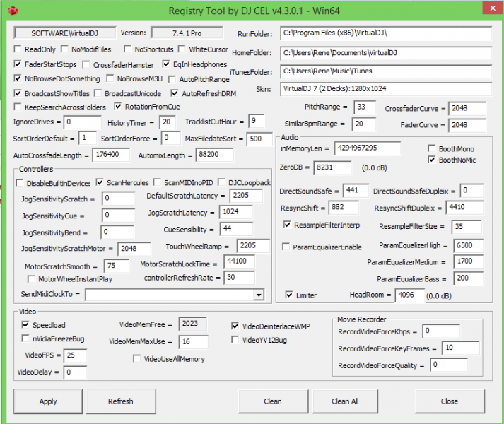Click the RunFolder path field
This screenshot has width=504, height=424.
click(x=386, y=33)
